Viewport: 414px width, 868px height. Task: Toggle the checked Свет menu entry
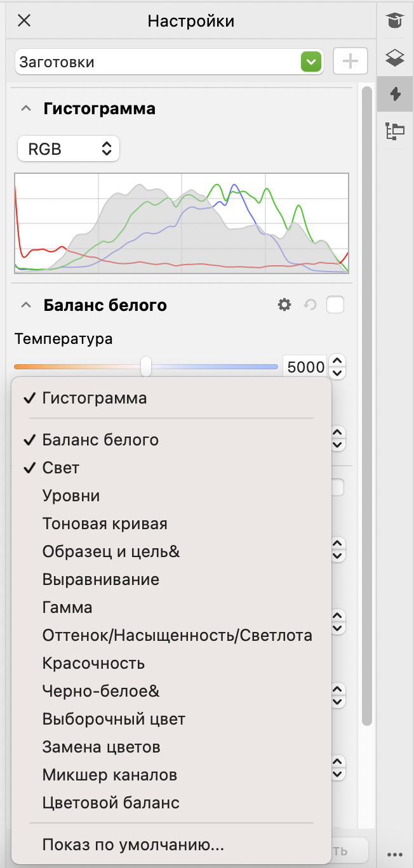(x=61, y=468)
